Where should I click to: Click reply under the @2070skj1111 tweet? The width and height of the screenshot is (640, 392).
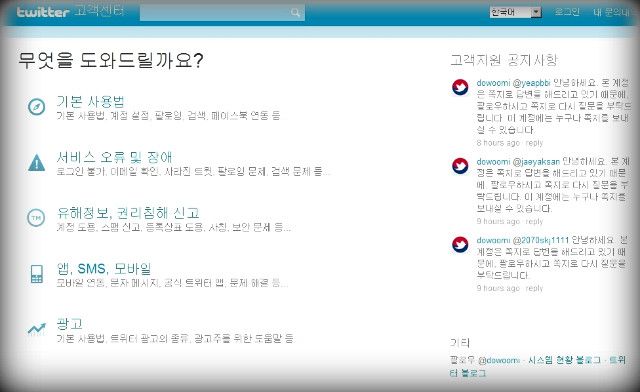pos(534,288)
